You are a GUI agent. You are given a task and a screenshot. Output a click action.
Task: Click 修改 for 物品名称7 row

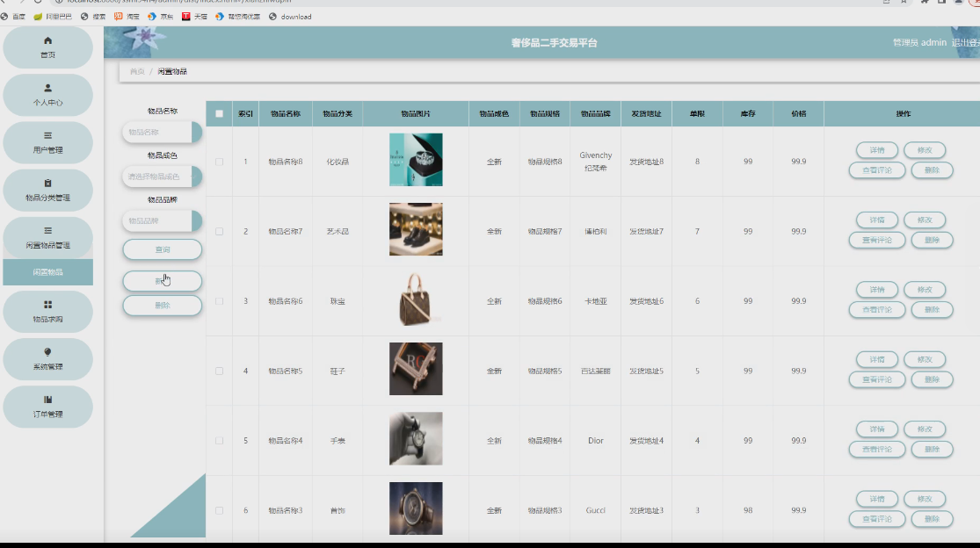coord(925,220)
